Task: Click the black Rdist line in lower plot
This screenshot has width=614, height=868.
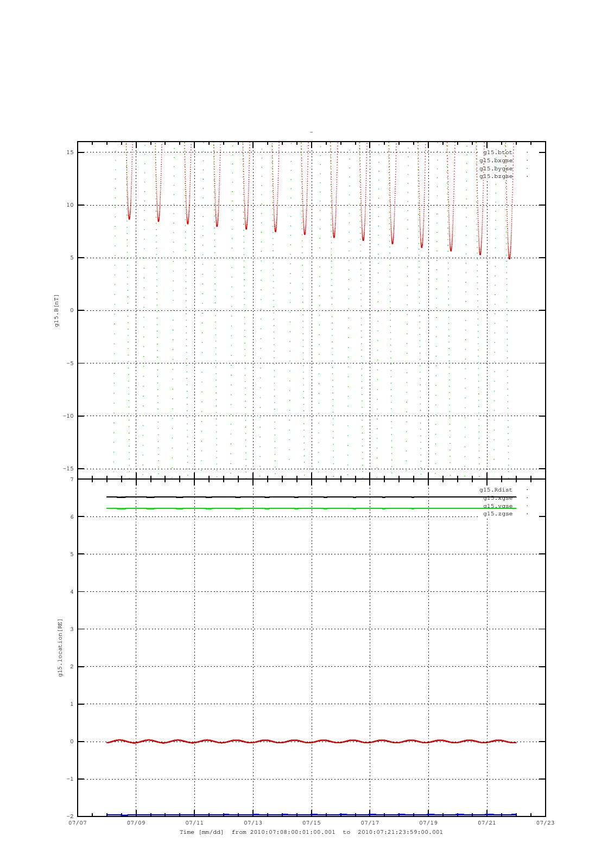Action: [312, 496]
